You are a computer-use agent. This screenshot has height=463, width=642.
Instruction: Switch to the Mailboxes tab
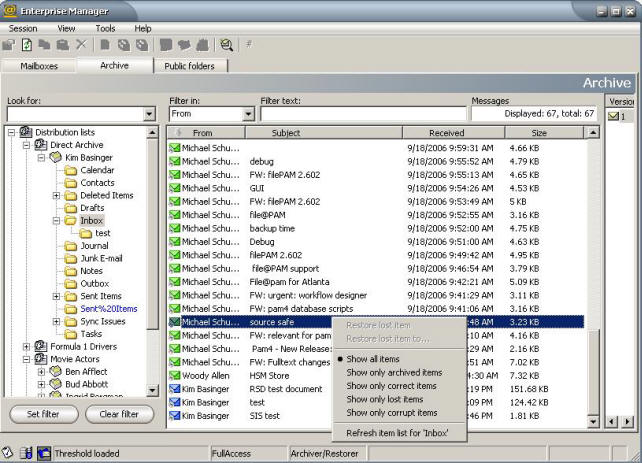(39, 66)
